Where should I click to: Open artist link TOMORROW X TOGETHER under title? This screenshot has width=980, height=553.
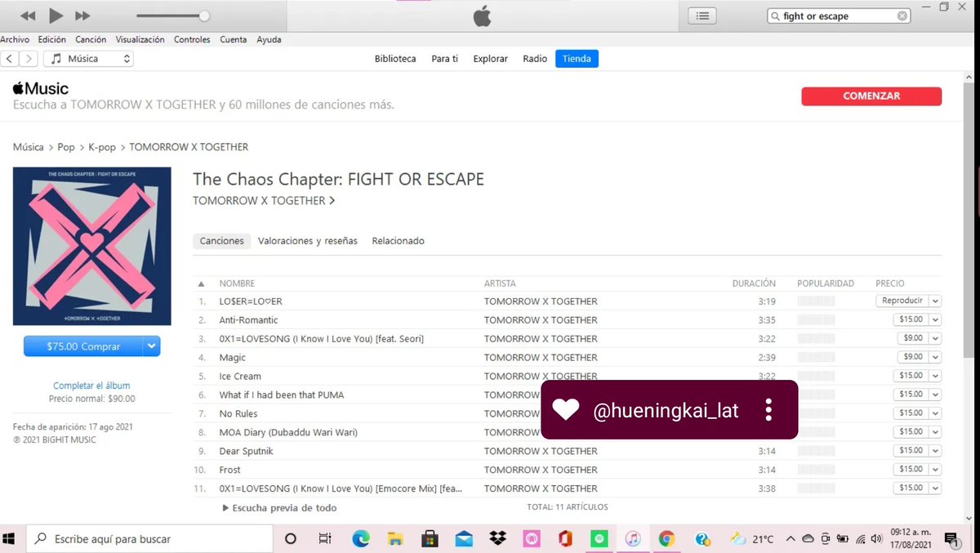tap(264, 200)
